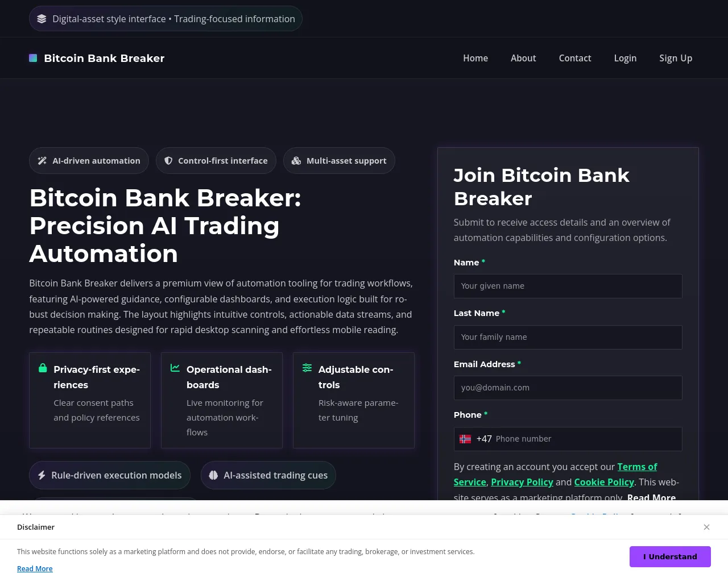This screenshot has width=728, height=582.
Task: Open the About menu item
Action: (523, 58)
